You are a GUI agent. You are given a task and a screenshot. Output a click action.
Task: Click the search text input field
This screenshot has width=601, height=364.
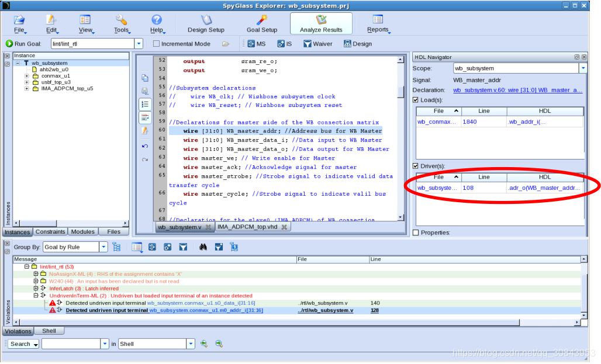71,344
